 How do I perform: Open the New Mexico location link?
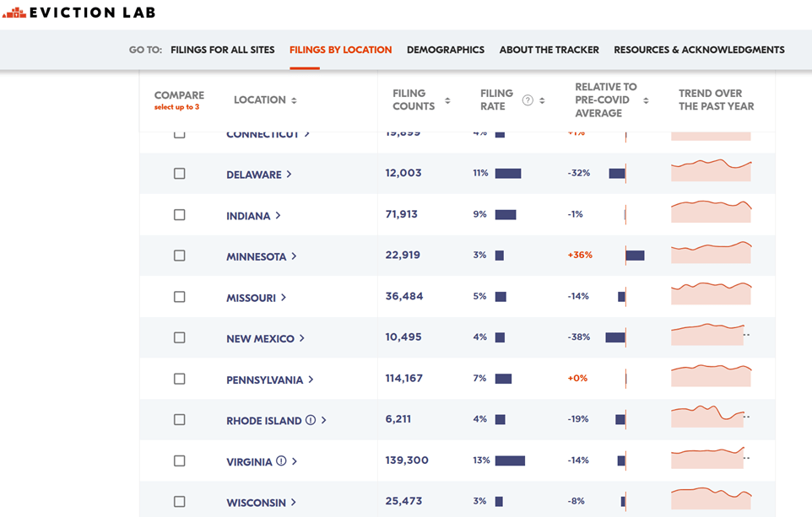[x=260, y=339]
